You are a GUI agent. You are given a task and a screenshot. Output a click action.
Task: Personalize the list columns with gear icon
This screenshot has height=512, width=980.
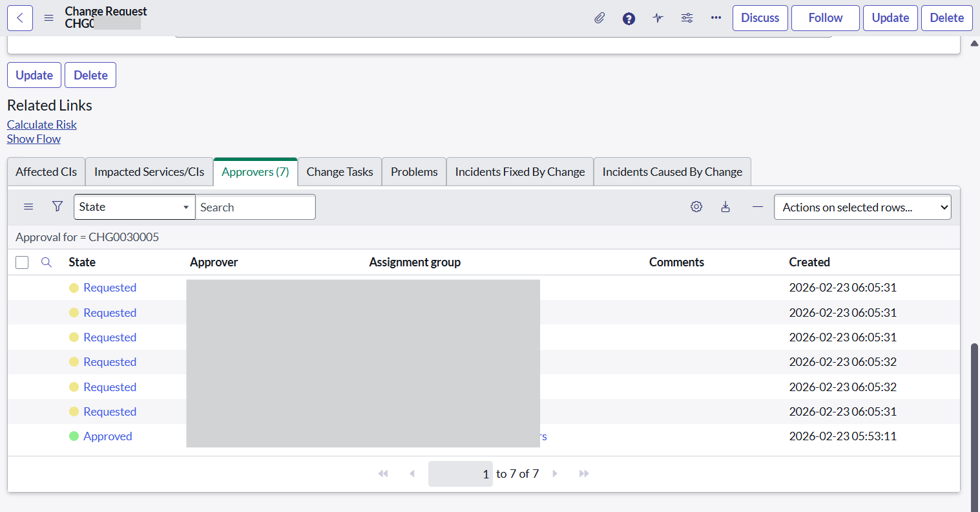[x=696, y=207]
